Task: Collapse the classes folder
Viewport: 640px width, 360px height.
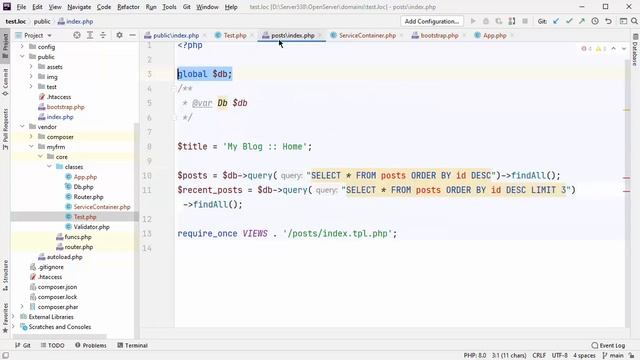Action: (49, 167)
